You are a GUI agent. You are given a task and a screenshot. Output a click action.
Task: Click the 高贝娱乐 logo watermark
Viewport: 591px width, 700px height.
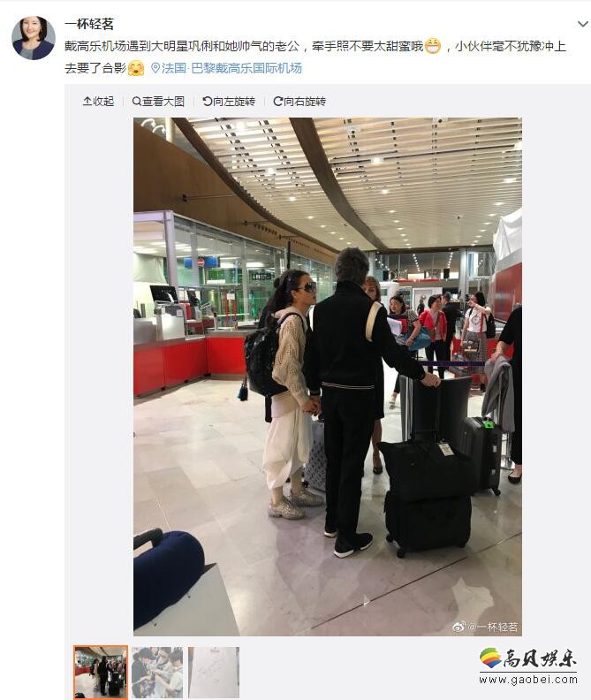point(528,666)
